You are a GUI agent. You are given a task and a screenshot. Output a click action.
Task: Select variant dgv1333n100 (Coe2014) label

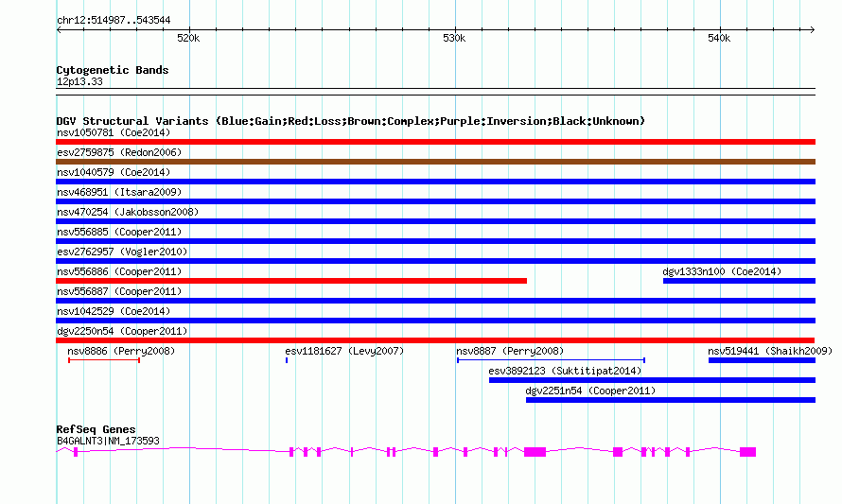tap(722, 271)
